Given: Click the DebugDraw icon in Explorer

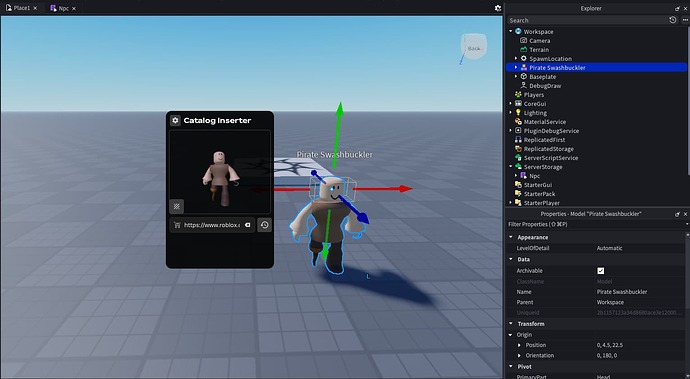Looking at the screenshot, I should (x=523, y=85).
